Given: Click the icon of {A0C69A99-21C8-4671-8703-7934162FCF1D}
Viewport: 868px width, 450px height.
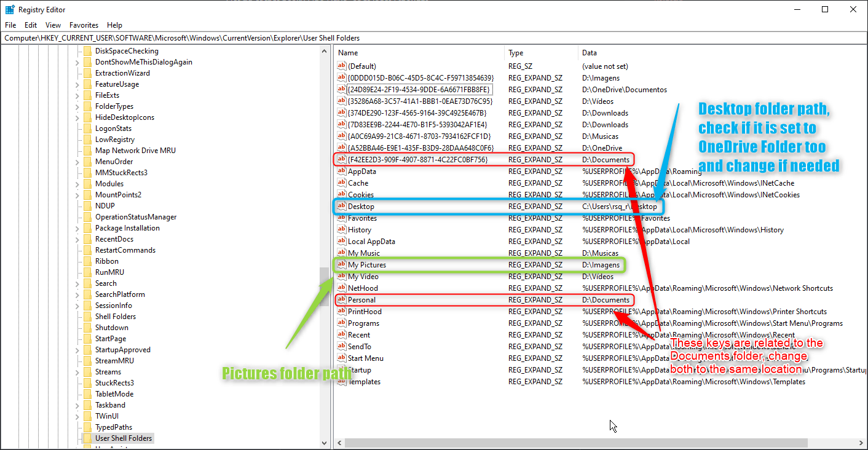Looking at the screenshot, I should coord(342,136).
